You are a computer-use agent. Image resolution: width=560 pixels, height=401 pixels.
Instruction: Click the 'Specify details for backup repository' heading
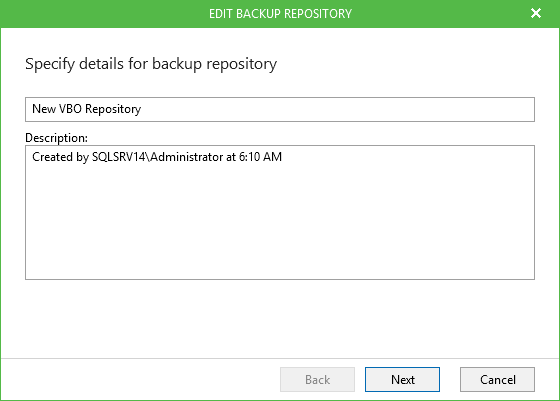pos(151,64)
